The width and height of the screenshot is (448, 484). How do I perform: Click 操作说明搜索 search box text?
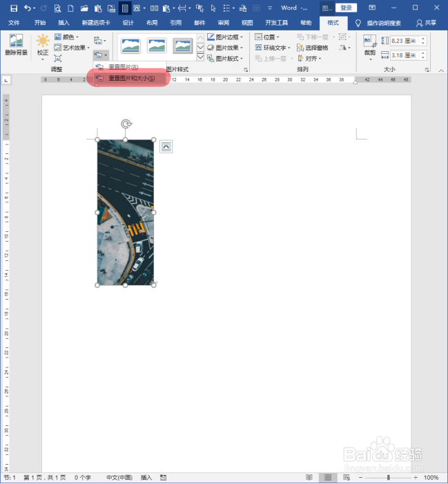384,23
